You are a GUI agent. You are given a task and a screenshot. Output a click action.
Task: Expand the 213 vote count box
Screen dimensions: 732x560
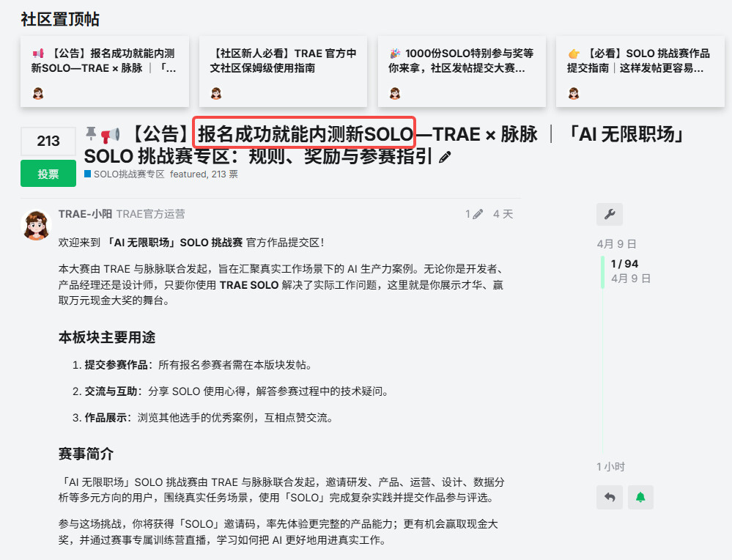click(x=48, y=141)
